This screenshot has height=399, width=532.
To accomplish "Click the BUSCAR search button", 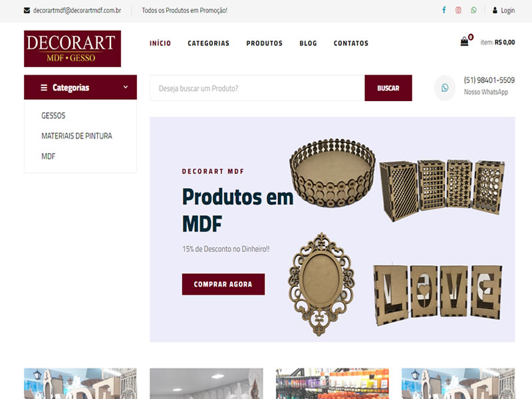I will (388, 88).
